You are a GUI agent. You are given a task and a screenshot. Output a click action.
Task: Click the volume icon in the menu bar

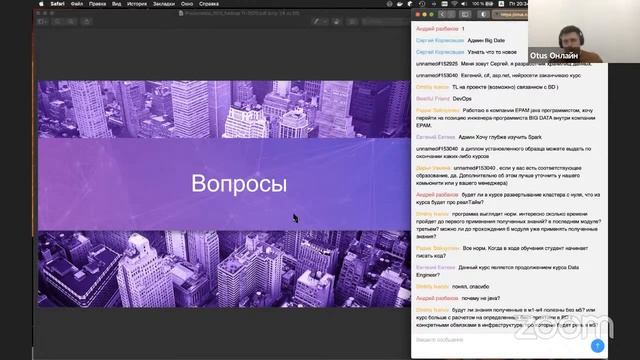[464, 4]
